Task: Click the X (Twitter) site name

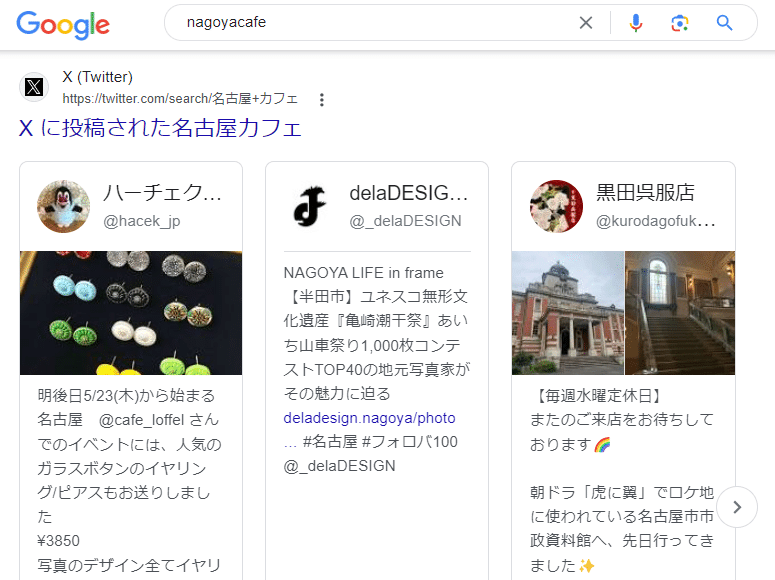Action: click(x=97, y=77)
